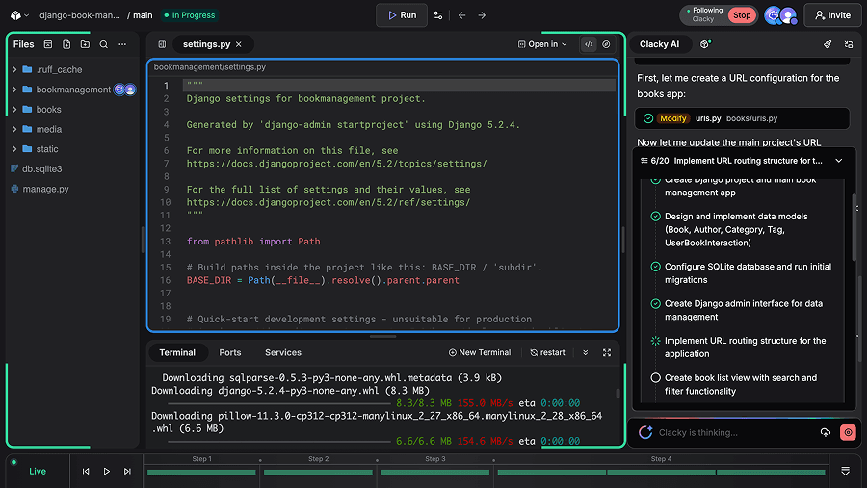868x488 pixels.
Task: Click the Live indicator
Action: click(38, 472)
